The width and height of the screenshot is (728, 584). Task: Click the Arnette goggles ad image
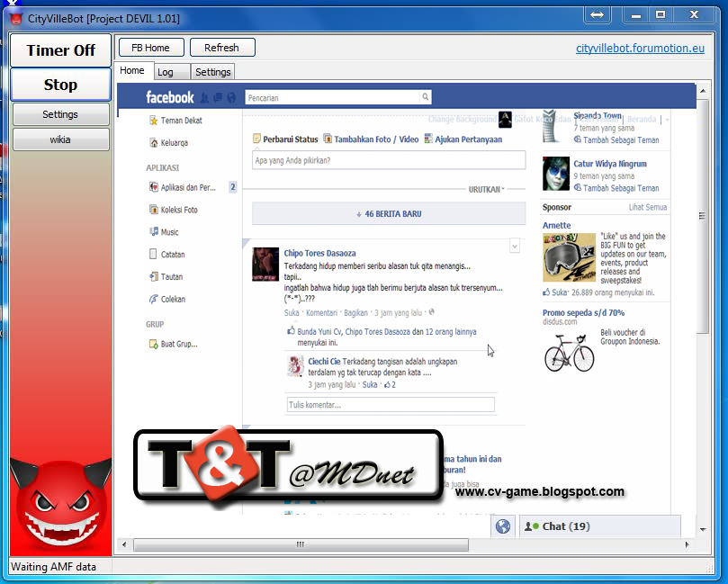click(570, 257)
